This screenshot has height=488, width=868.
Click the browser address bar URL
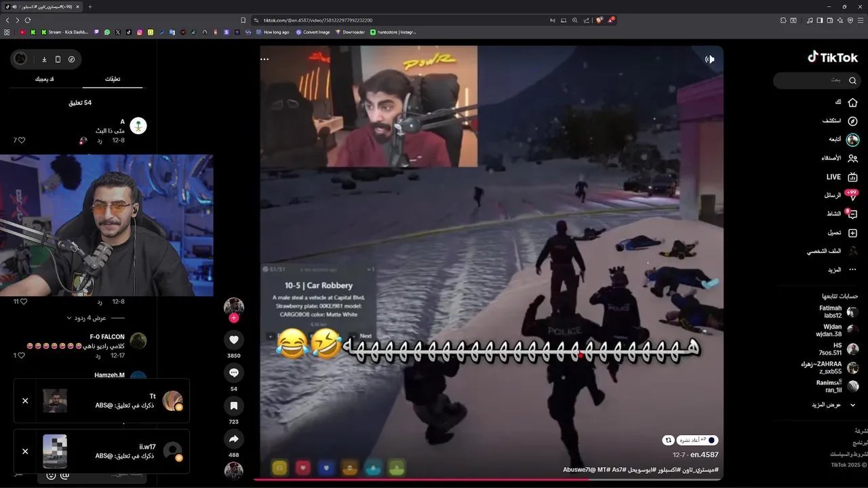318,20
